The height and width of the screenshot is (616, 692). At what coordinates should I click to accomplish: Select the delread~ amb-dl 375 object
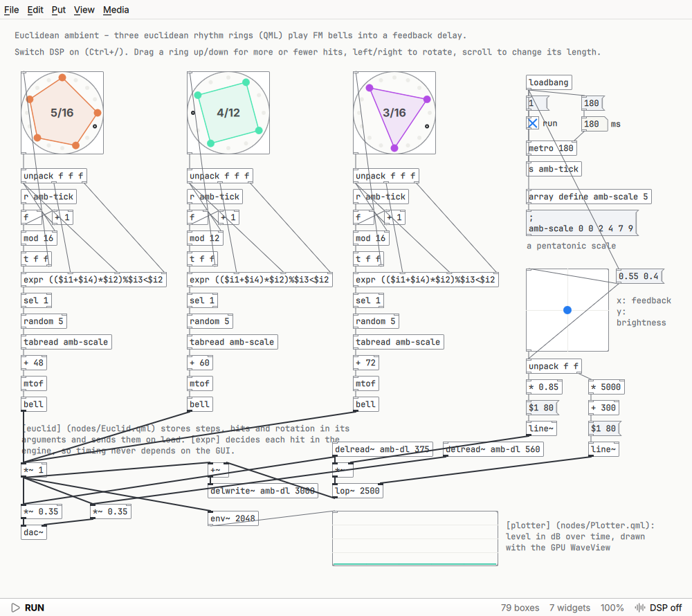pos(383,449)
